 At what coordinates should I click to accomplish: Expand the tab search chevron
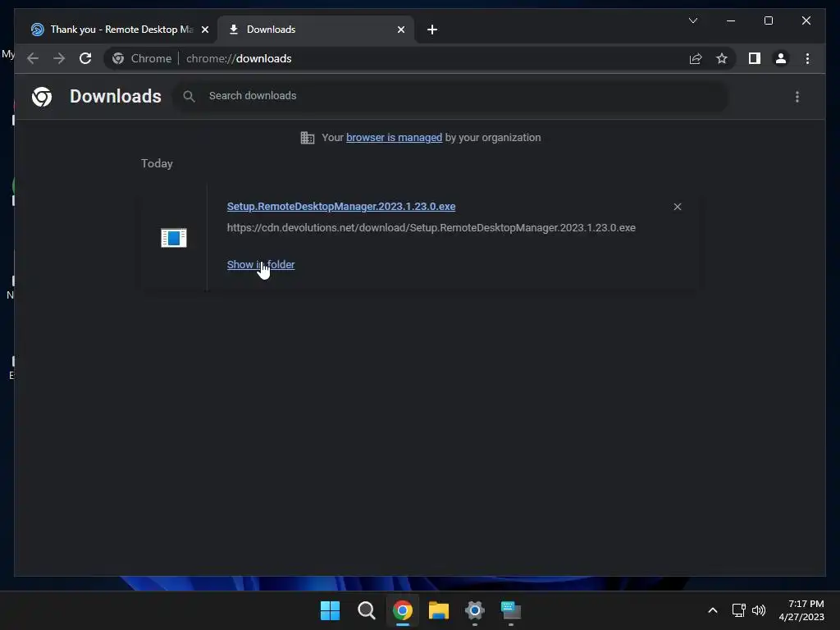692,21
